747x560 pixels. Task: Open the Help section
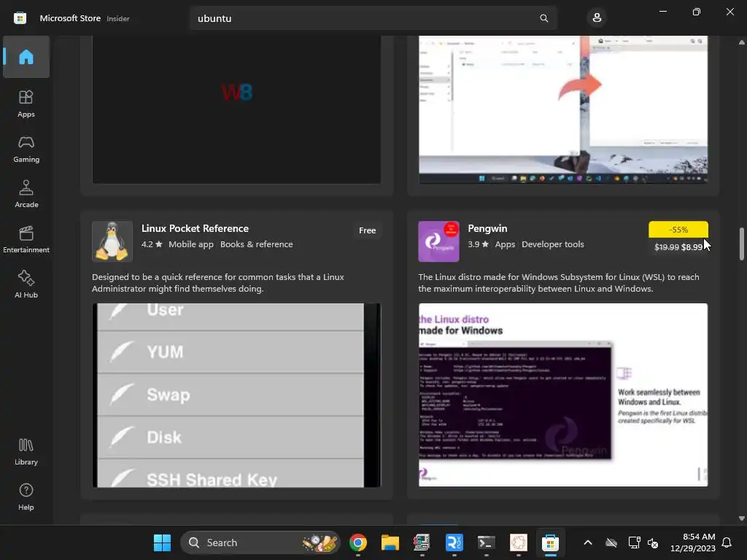(26, 497)
